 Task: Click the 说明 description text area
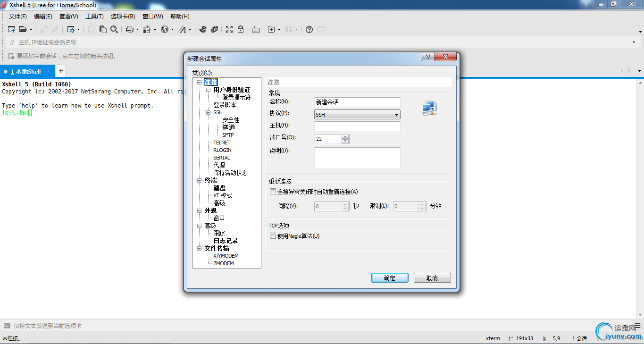pos(357,158)
